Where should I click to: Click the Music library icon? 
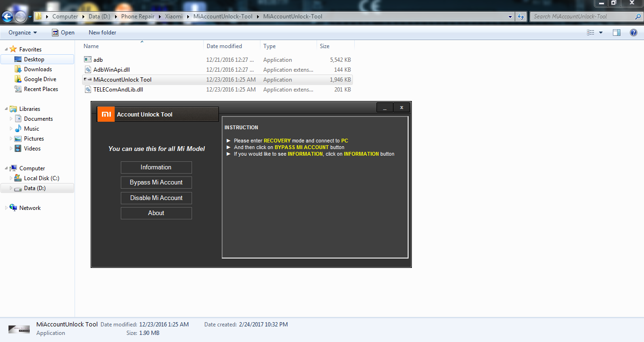point(18,129)
